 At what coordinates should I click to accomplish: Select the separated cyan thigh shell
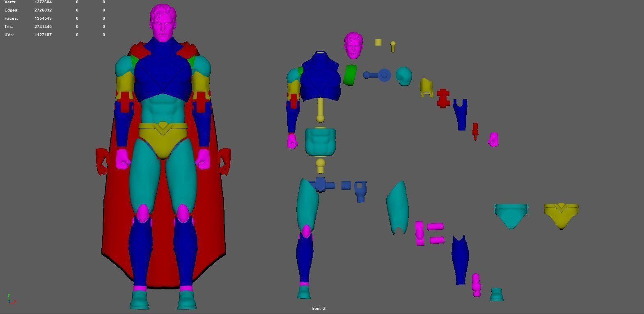[398, 208]
